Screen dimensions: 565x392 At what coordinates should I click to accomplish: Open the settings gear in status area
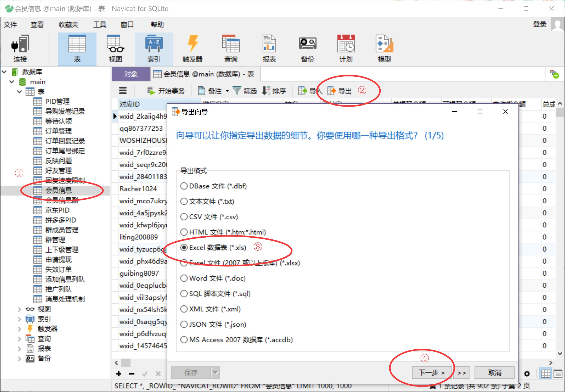coord(527,374)
